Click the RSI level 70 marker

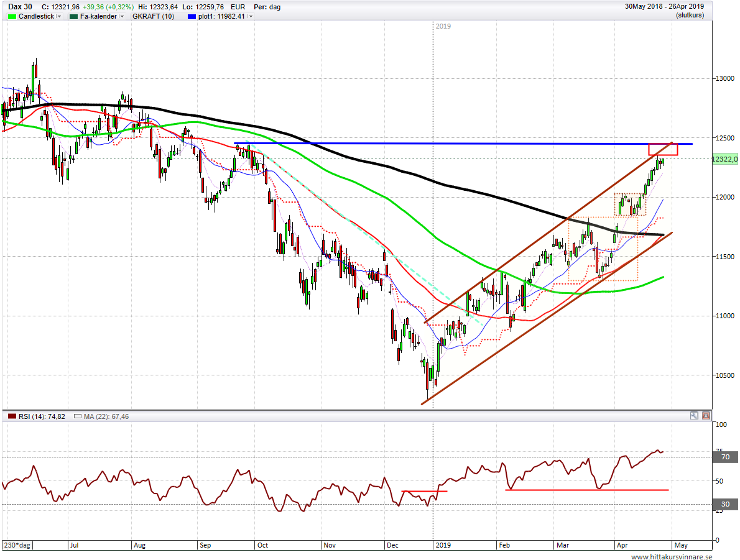pyautogui.click(x=725, y=457)
